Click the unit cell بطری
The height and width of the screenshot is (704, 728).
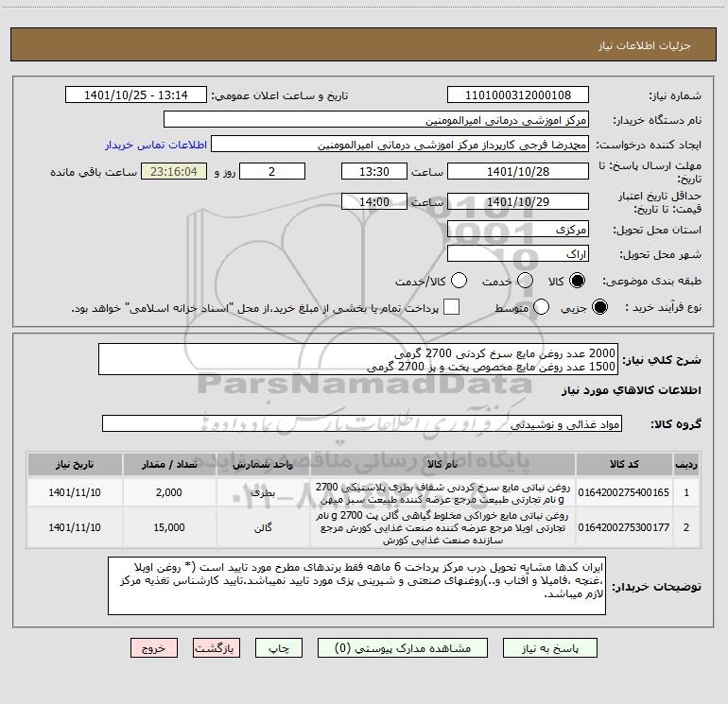(263, 493)
